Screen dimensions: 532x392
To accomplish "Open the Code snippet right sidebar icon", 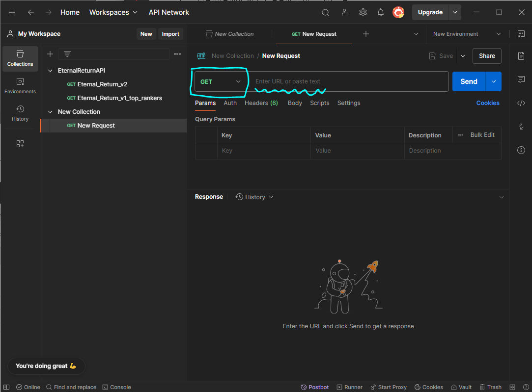I will [521, 103].
